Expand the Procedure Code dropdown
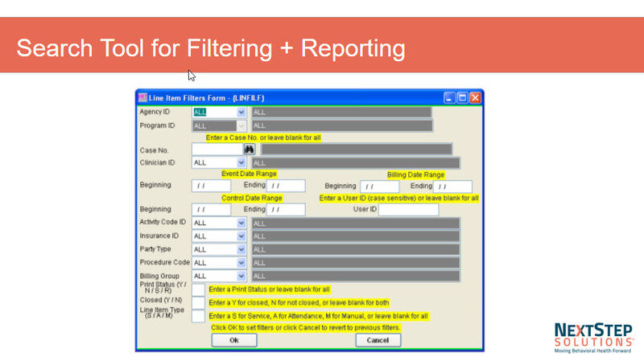This screenshot has height=361, width=644. coord(241,263)
